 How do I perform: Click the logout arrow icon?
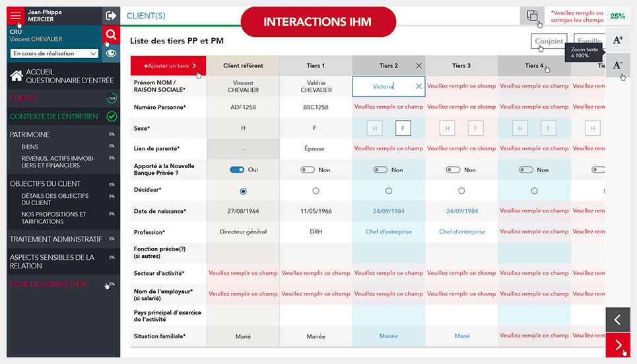point(111,16)
